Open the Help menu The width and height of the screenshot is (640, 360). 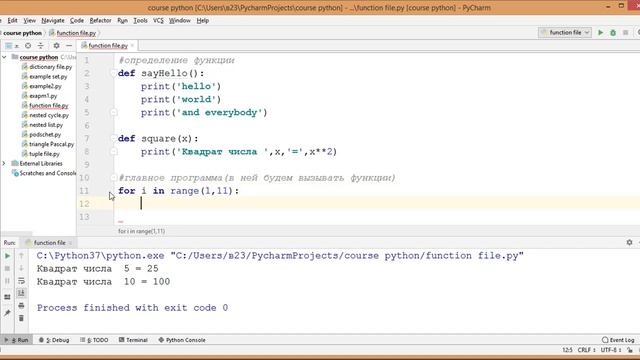[x=202, y=20]
